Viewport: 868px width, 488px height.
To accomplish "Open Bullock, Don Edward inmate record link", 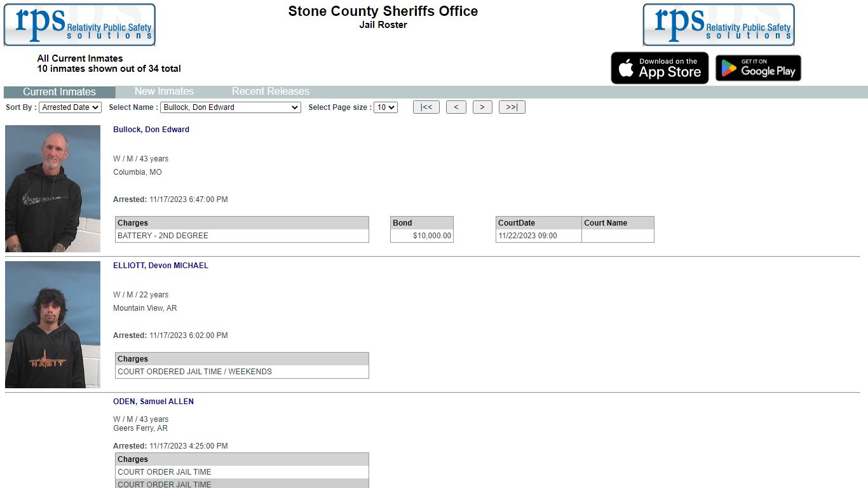I will 151,130.
